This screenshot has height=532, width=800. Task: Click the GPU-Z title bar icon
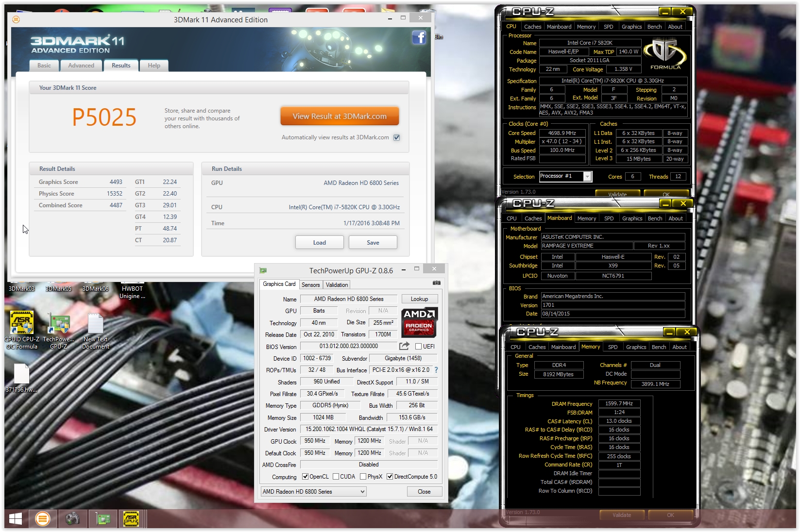coord(263,270)
